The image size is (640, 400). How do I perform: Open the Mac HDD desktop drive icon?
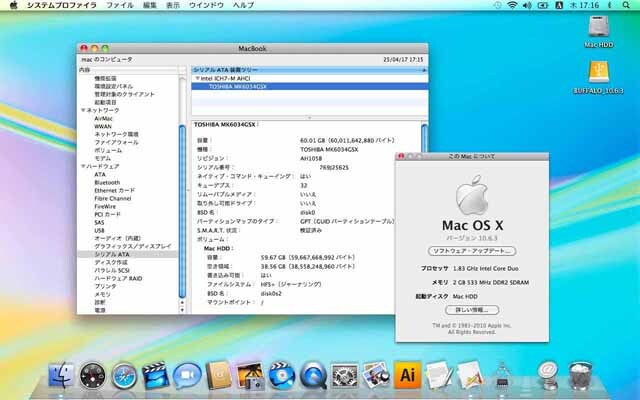[x=599, y=27]
